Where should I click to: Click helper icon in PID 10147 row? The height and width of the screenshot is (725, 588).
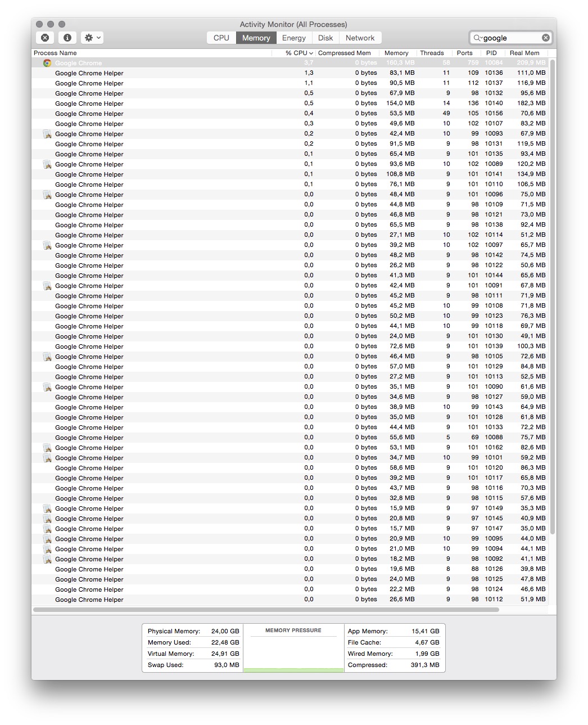pyautogui.click(x=47, y=529)
